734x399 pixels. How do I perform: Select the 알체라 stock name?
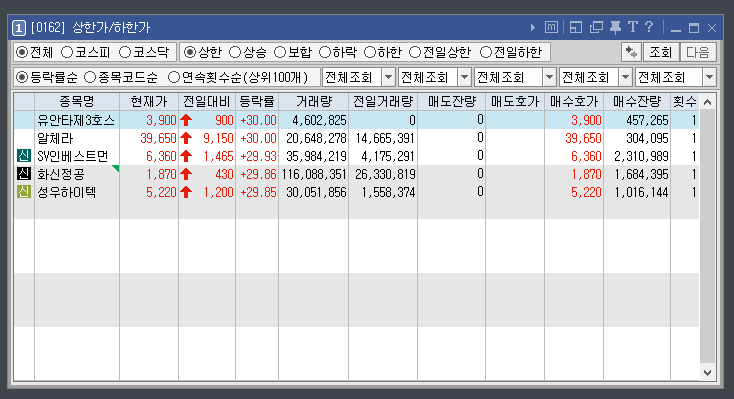55,138
